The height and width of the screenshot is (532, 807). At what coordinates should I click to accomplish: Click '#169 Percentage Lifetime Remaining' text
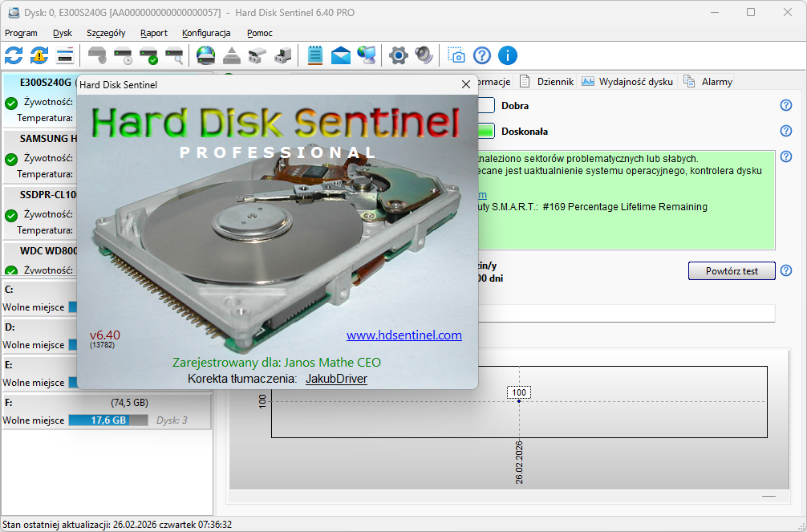pos(625,206)
